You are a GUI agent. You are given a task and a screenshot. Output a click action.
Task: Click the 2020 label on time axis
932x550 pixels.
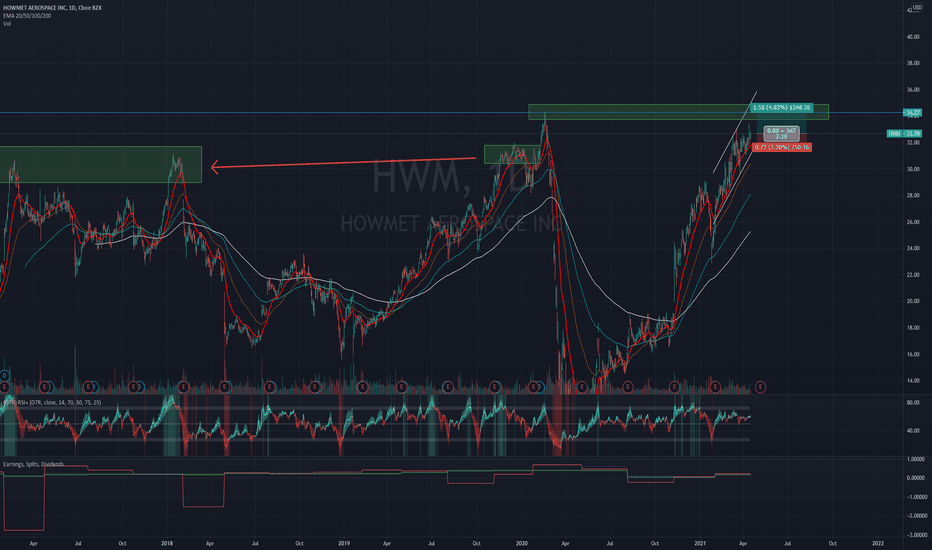tap(521, 543)
